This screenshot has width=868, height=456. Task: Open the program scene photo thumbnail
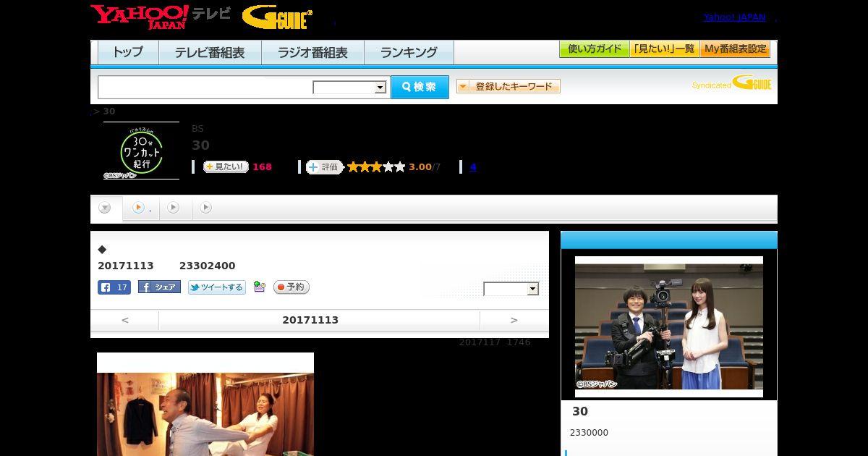pos(205,404)
